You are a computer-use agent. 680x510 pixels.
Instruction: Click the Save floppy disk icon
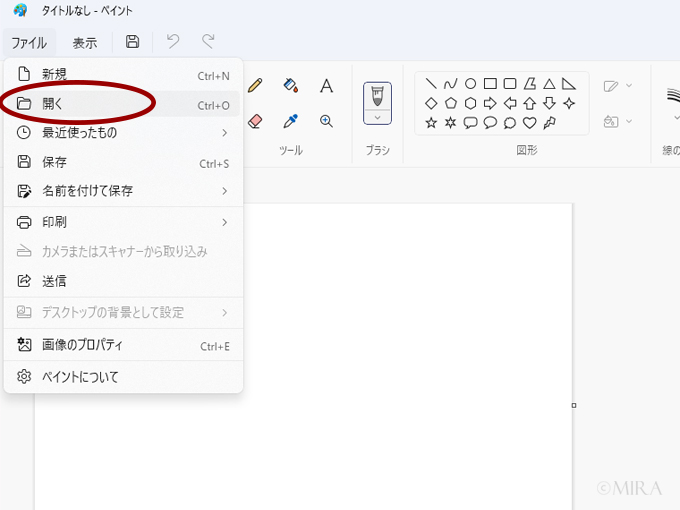(x=133, y=42)
